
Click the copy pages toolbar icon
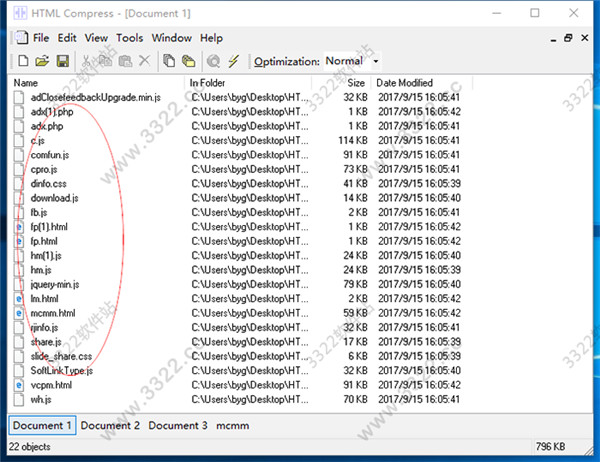tap(169, 61)
